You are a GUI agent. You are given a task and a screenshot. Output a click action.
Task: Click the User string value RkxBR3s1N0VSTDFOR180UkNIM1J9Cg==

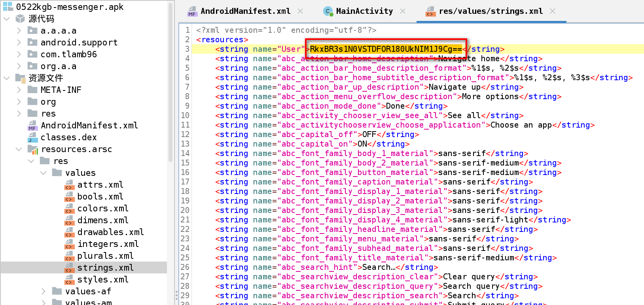point(386,49)
